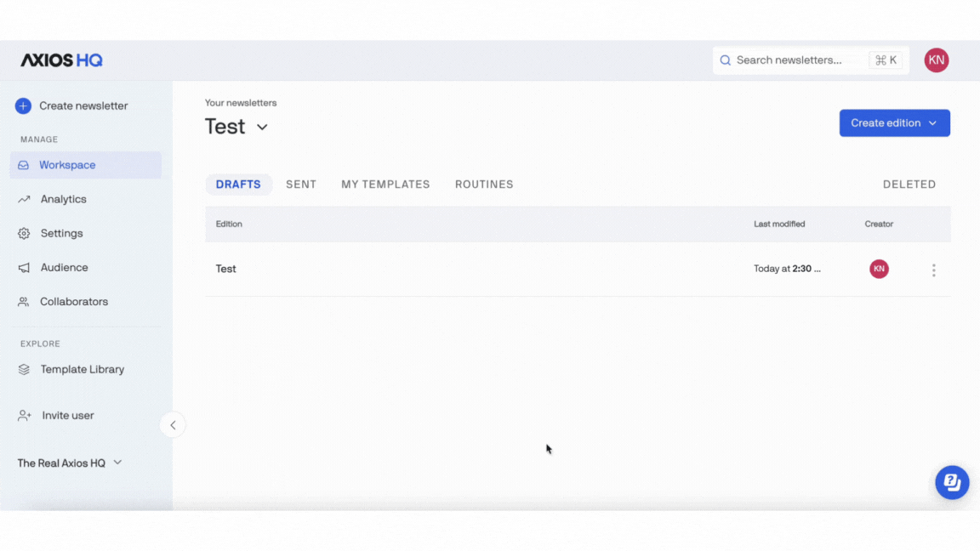Click the Analytics trend line icon
The image size is (980, 551).
(24, 199)
